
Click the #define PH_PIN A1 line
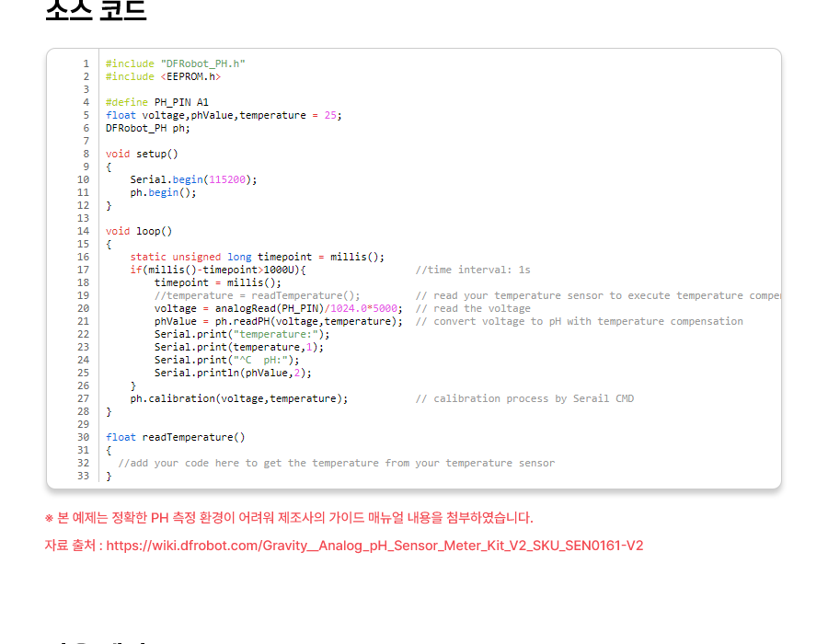156,102
